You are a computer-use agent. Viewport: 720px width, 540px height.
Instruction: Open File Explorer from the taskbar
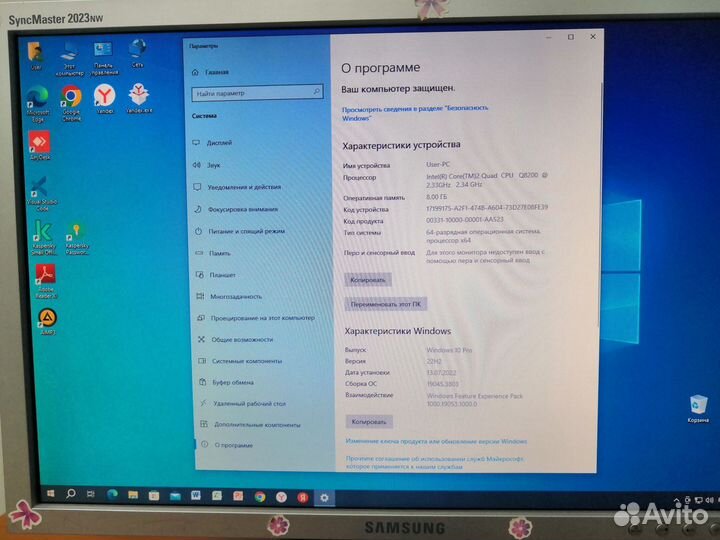tap(133, 495)
